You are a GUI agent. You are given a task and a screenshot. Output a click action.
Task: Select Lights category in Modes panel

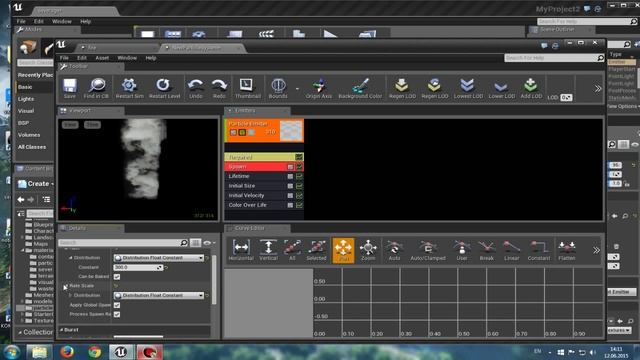tap(26, 99)
